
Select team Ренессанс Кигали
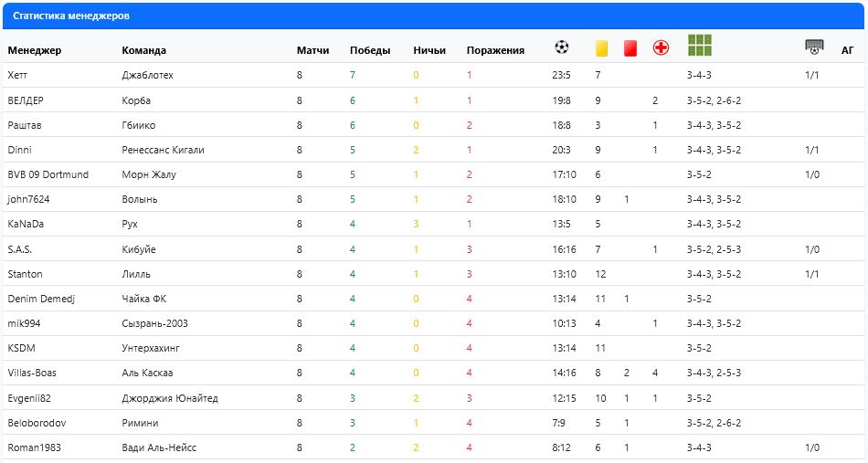pyautogui.click(x=163, y=150)
